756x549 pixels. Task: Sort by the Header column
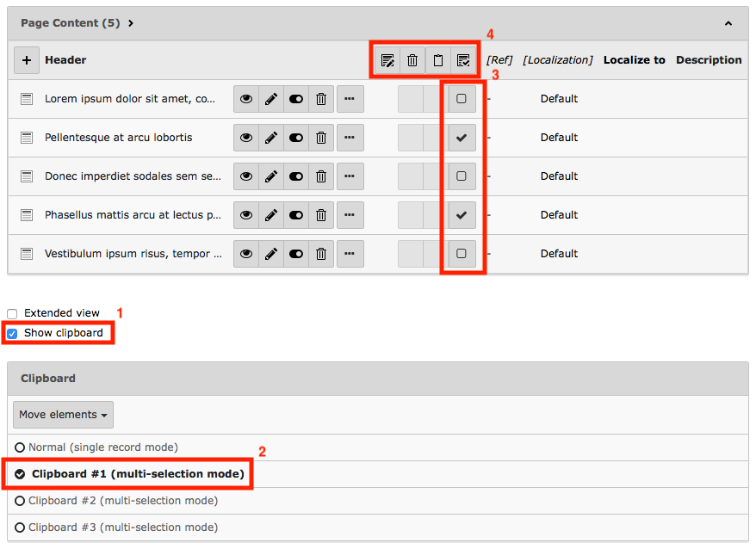pos(65,60)
